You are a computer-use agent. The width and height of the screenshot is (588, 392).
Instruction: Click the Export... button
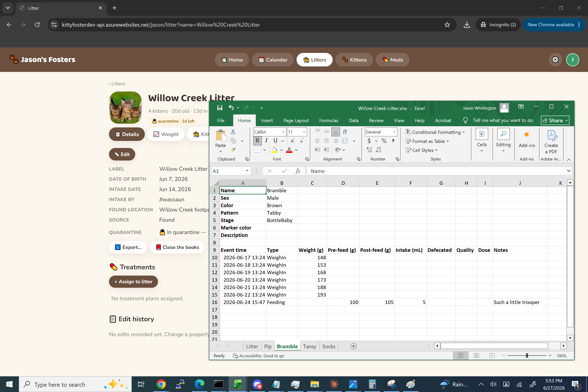click(x=128, y=247)
